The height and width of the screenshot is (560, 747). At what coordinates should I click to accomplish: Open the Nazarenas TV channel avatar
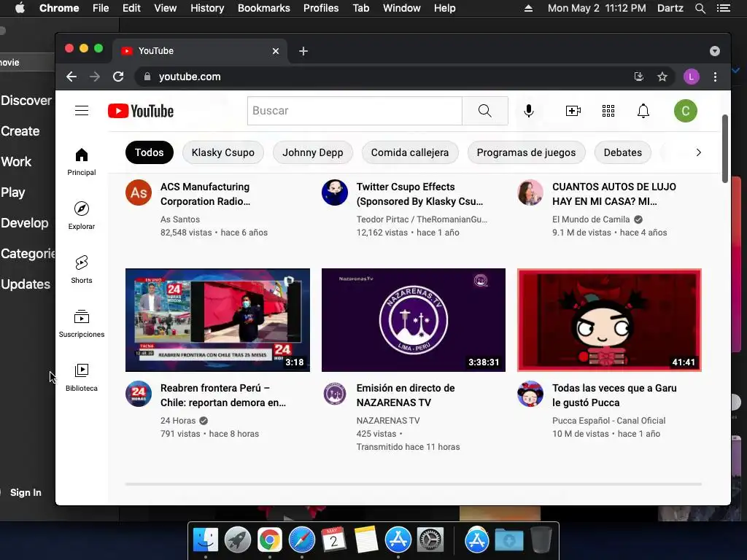pos(335,394)
